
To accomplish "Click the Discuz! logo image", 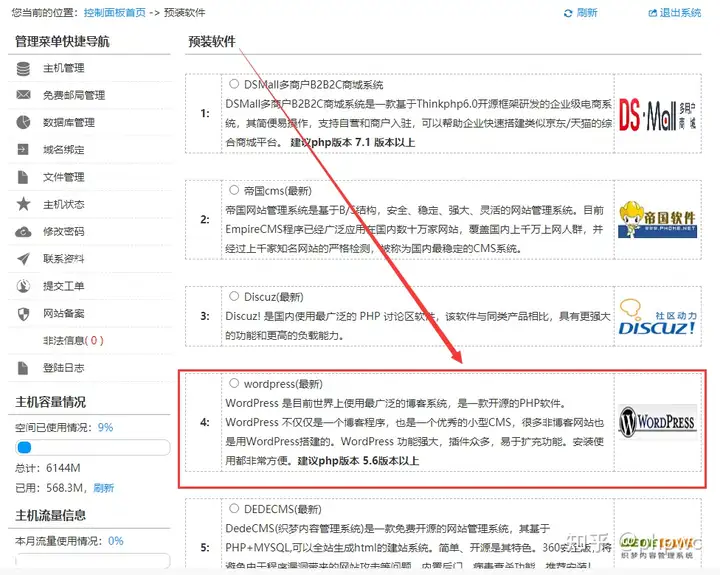I will click(x=658, y=316).
